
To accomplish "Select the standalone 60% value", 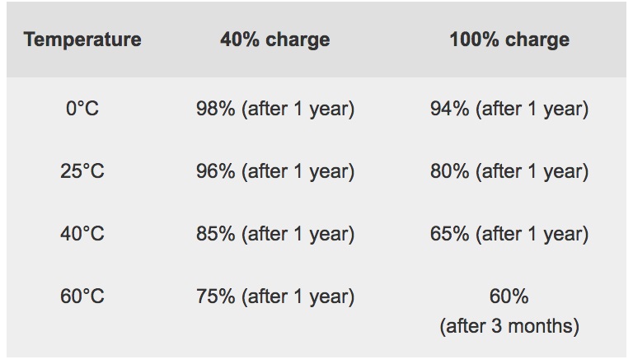I will pyautogui.click(x=509, y=296).
